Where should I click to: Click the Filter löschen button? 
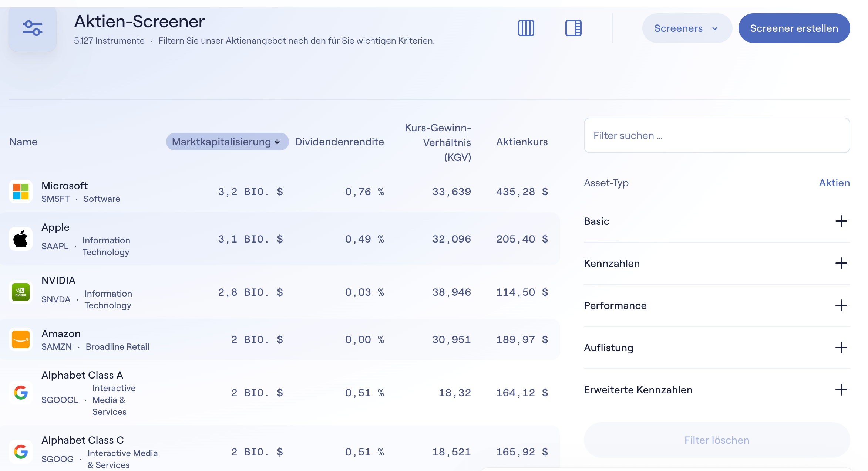click(x=717, y=440)
